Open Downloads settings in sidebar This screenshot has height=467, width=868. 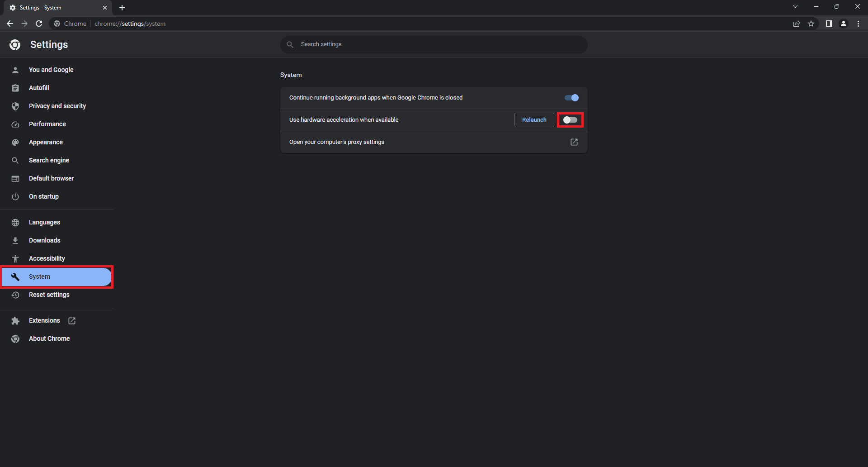click(44, 240)
